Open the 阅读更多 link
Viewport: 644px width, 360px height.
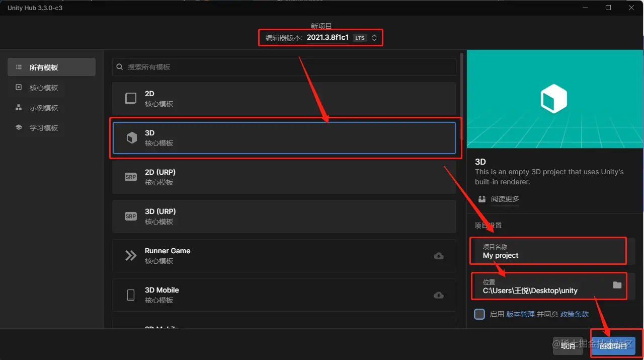point(505,199)
